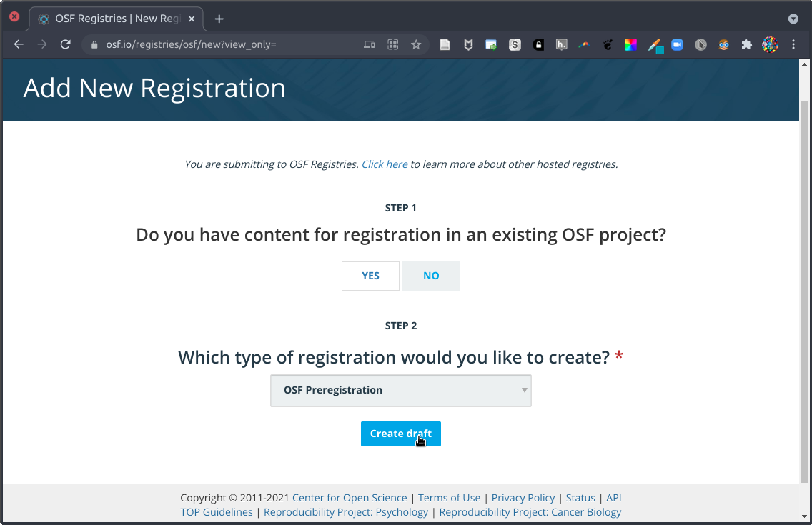Open a new browser tab
The image size is (812, 525).
pos(219,19)
